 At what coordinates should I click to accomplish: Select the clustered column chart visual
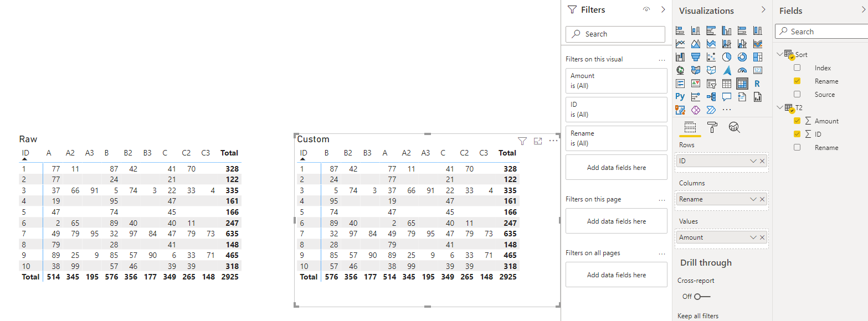click(x=727, y=30)
